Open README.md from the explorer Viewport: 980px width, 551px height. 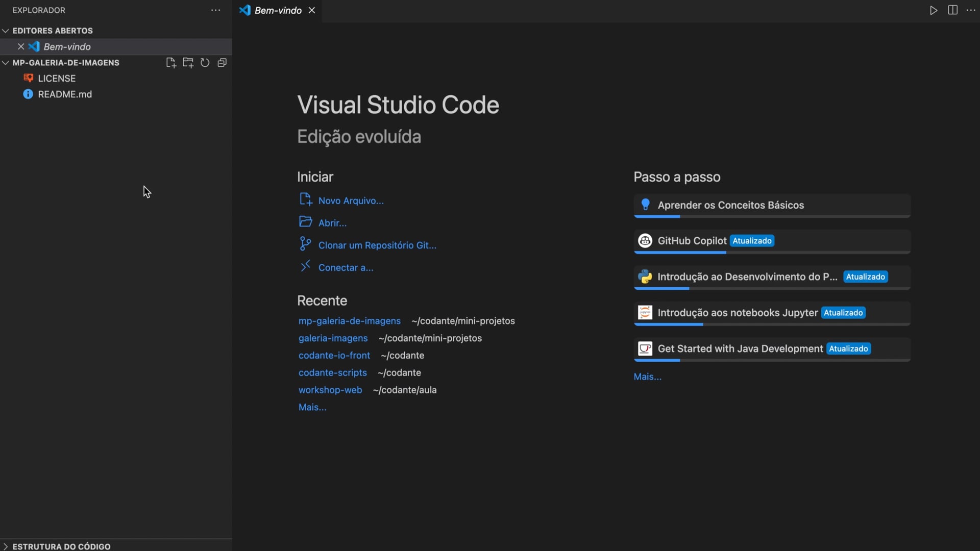(65, 94)
